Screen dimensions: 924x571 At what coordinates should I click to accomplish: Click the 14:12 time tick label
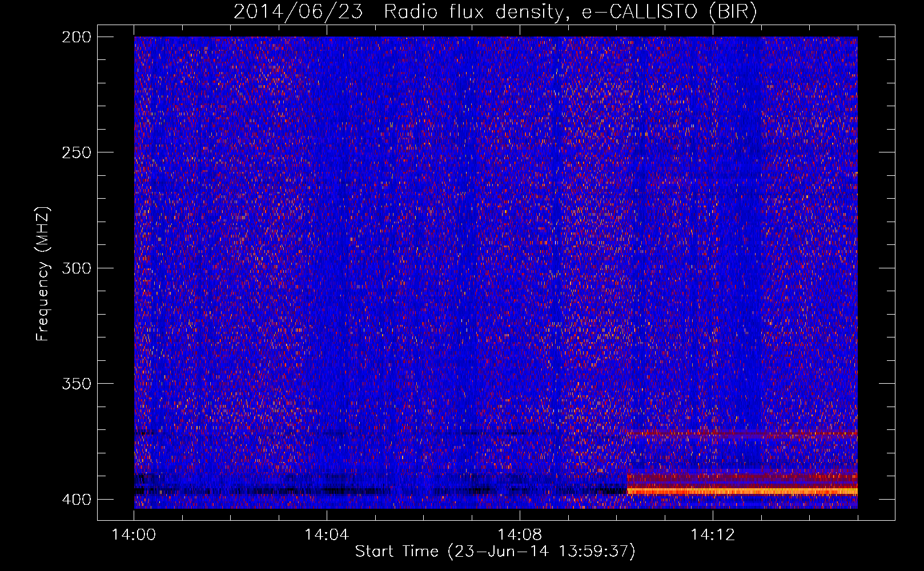point(712,535)
